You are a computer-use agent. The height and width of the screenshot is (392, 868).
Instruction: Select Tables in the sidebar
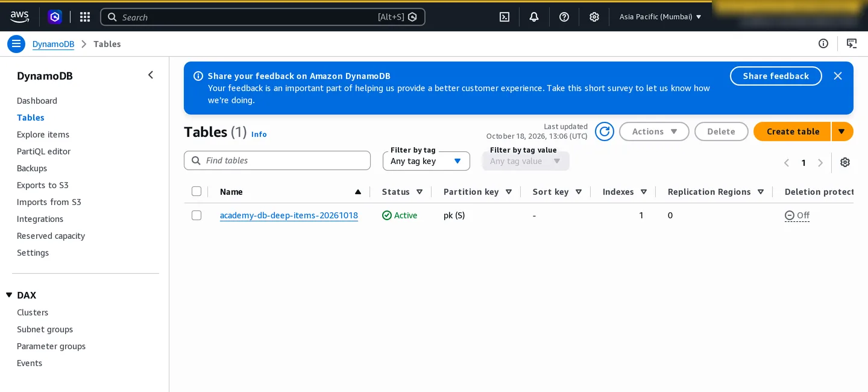31,118
